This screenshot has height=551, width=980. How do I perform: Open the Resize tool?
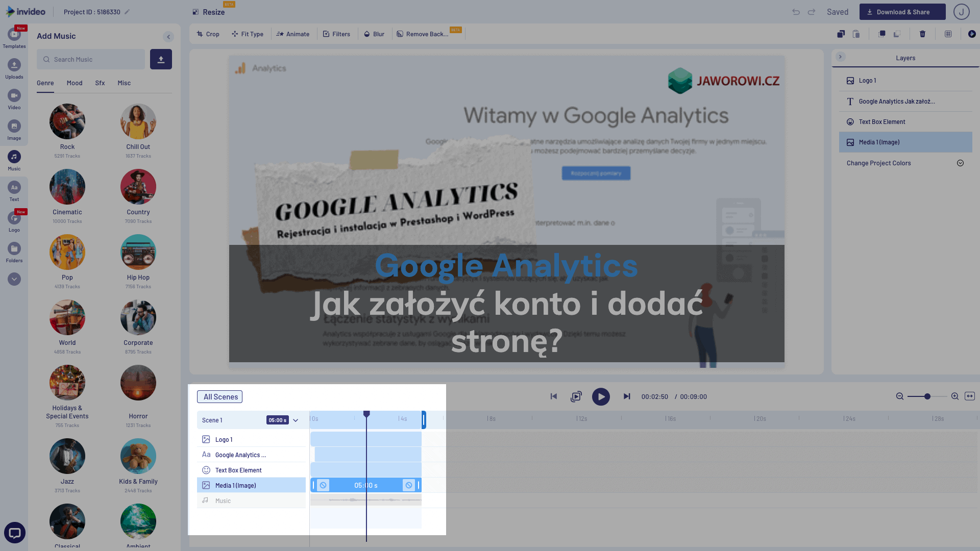click(x=209, y=12)
